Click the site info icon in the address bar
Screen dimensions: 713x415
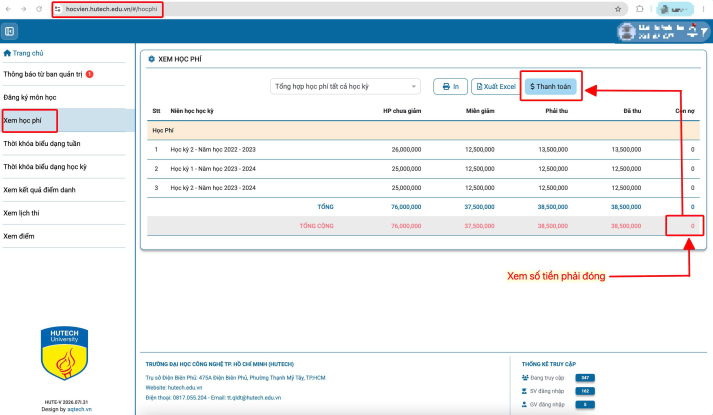[x=58, y=9]
